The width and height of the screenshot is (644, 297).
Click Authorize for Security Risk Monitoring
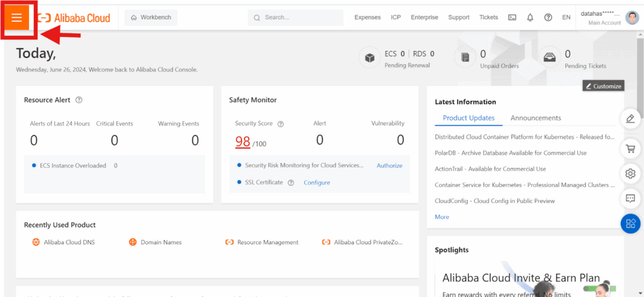[389, 166]
